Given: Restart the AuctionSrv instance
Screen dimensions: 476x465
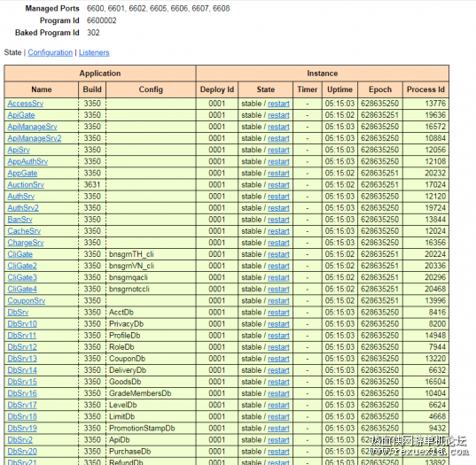Looking at the screenshot, I should [278, 185].
